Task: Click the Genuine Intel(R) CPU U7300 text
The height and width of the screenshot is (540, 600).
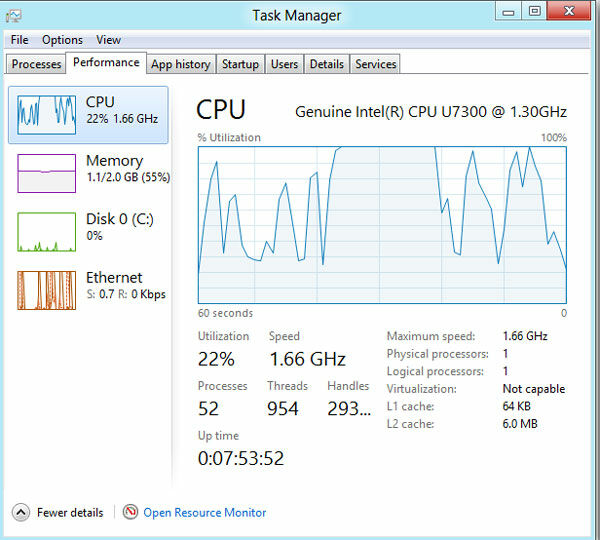Action: 431,112
